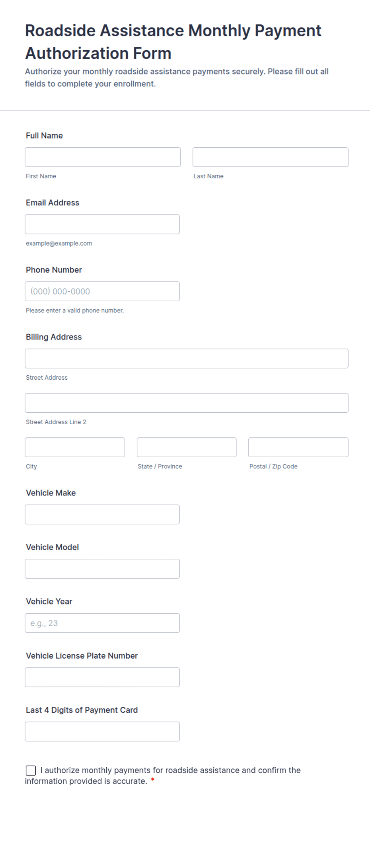The image size is (370, 868).
Task: Select the Street Address field
Action: [x=187, y=359]
